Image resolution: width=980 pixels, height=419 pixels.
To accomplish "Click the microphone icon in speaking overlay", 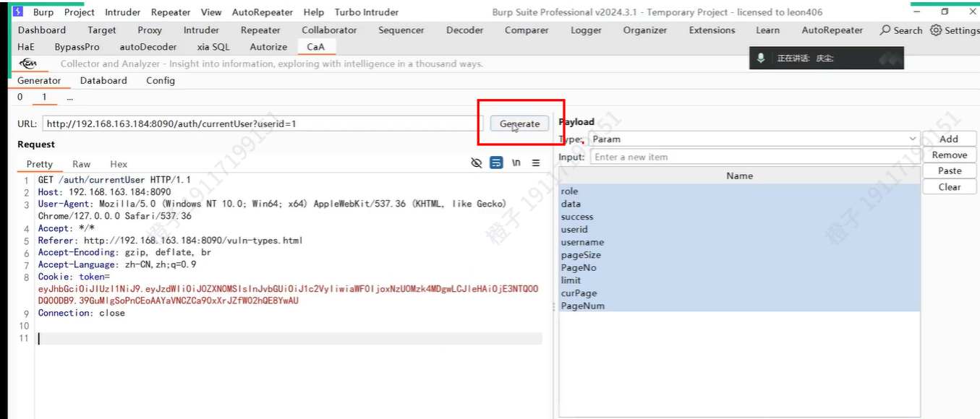I will (x=761, y=58).
